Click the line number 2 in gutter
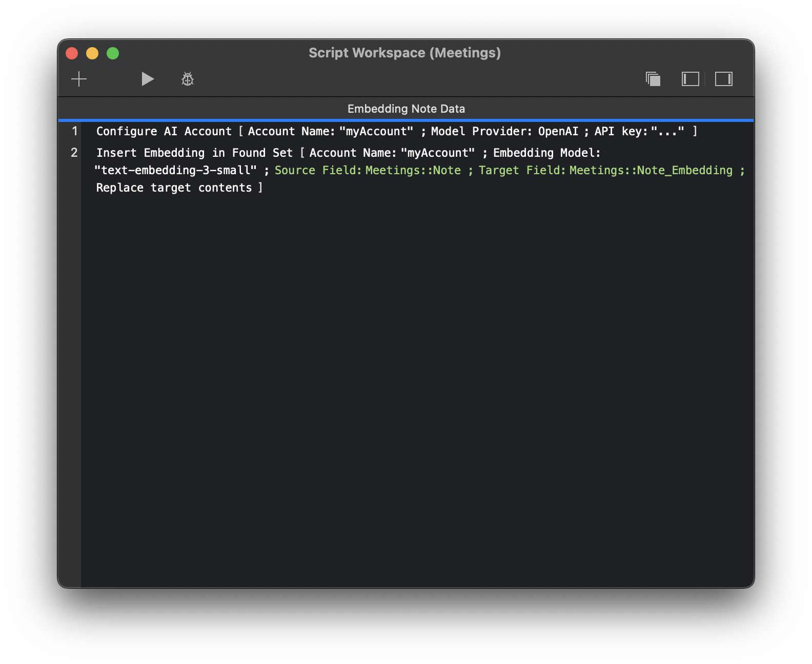The height and width of the screenshot is (664, 812). (74, 153)
